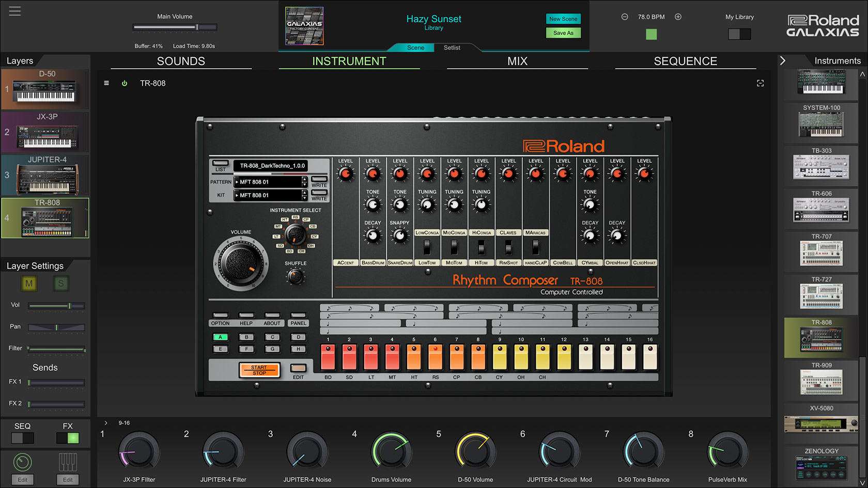Adjust the layer Pan slider
The width and height of the screenshot is (868, 488).
tap(56, 327)
